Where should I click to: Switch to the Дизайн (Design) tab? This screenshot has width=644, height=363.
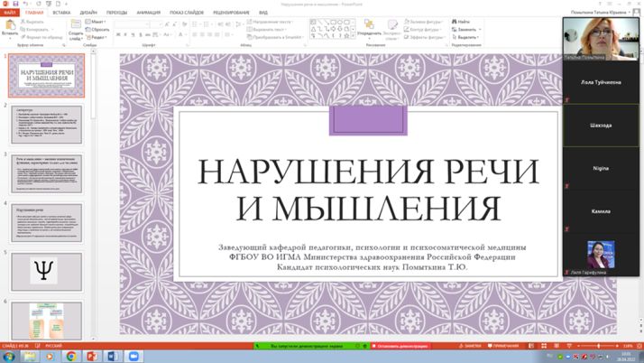88,13
